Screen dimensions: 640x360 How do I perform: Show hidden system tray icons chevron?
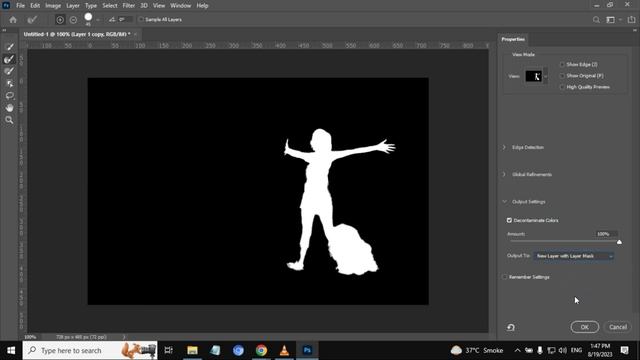tap(517, 350)
